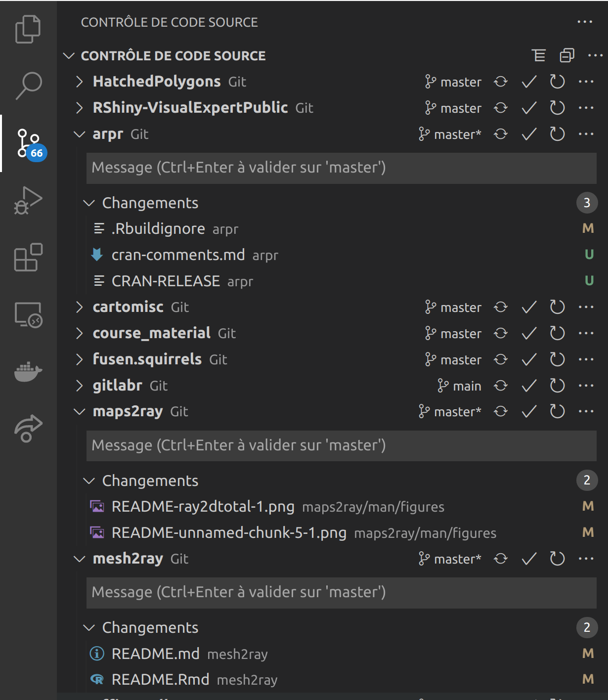Open more actions for arpr repository
The height and width of the screenshot is (700, 608).
[x=586, y=134]
